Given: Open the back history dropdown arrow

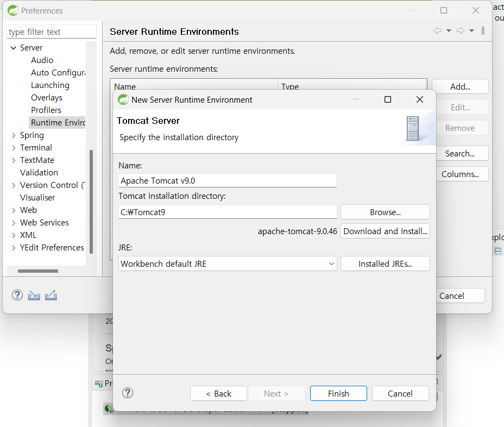Looking at the screenshot, I should [449, 31].
